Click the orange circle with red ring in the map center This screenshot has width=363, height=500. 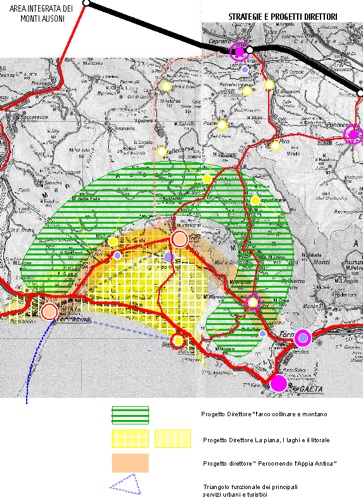(x=180, y=239)
